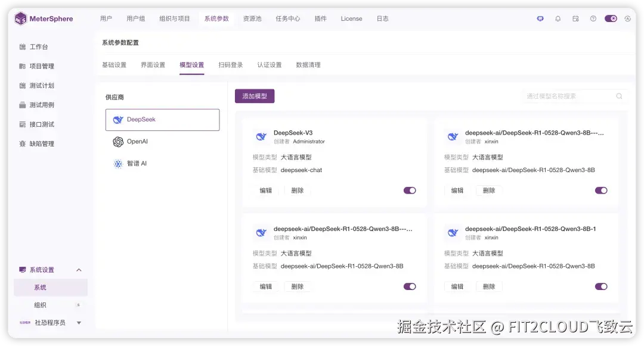644x346 pixels.
Task: Select the OpenAI supplier row
Action: [x=162, y=141]
